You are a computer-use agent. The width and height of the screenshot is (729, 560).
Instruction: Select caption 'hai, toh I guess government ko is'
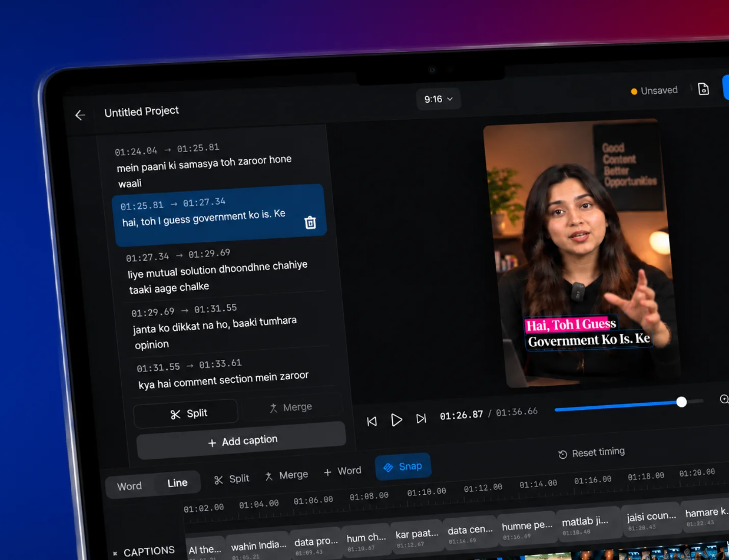(219, 214)
